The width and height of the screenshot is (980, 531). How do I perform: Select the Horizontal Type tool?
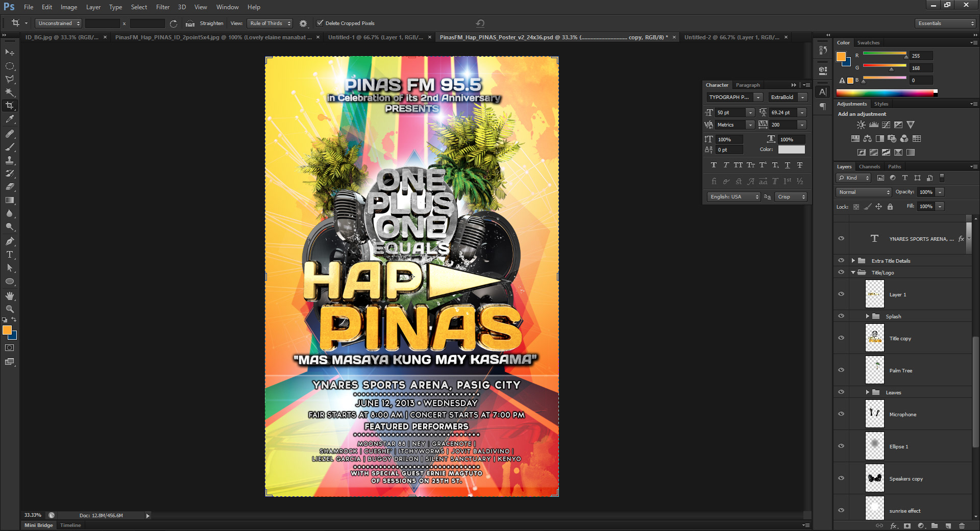pos(10,255)
